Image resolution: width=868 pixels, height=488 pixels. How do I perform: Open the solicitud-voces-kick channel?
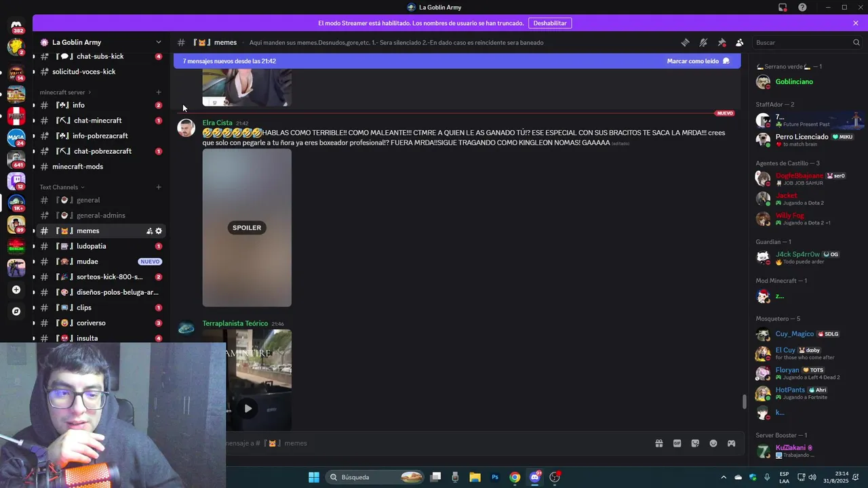coord(101,72)
